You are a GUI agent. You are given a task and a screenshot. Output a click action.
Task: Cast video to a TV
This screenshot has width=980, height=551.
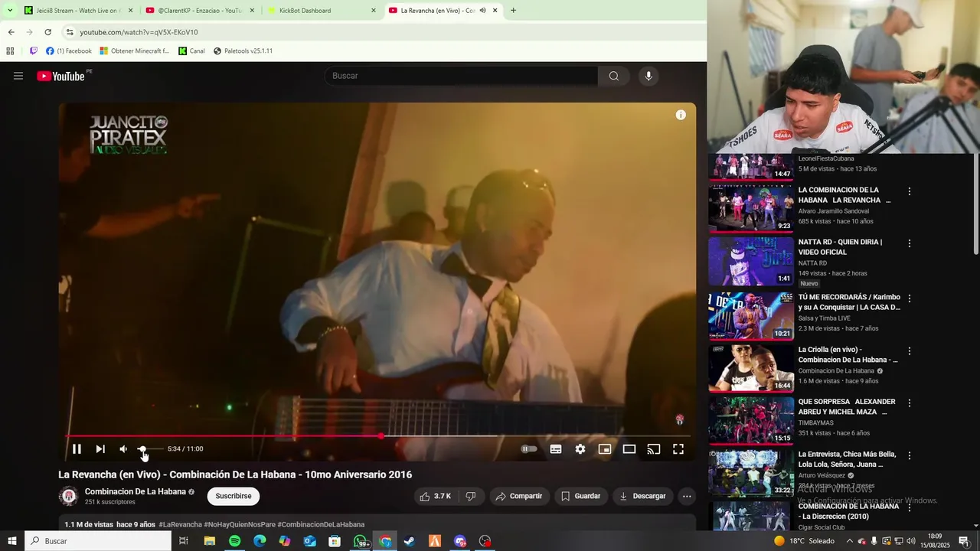tap(654, 449)
